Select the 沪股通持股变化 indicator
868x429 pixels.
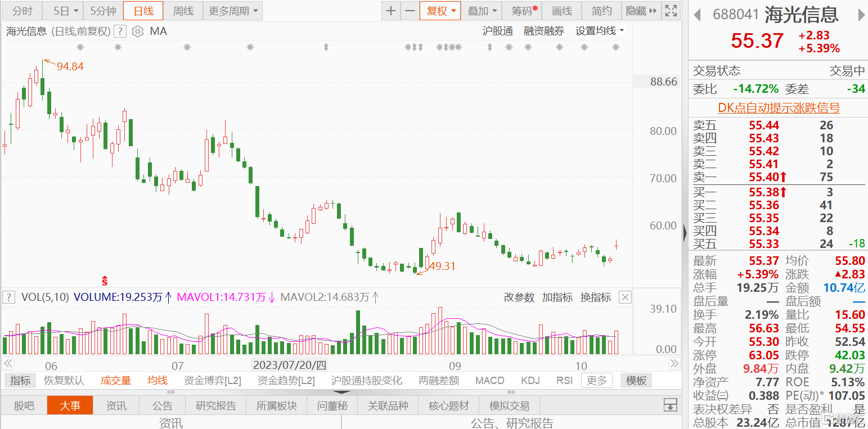367,381
